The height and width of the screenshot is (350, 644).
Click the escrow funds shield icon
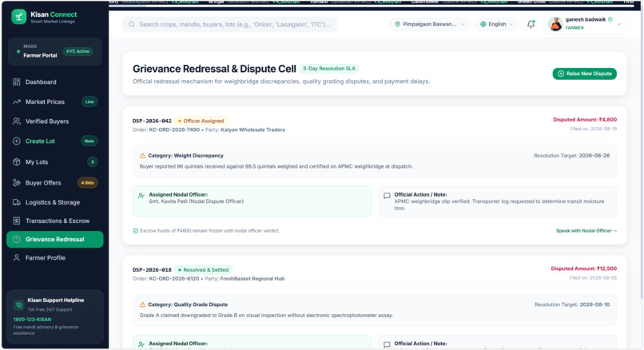coord(135,231)
